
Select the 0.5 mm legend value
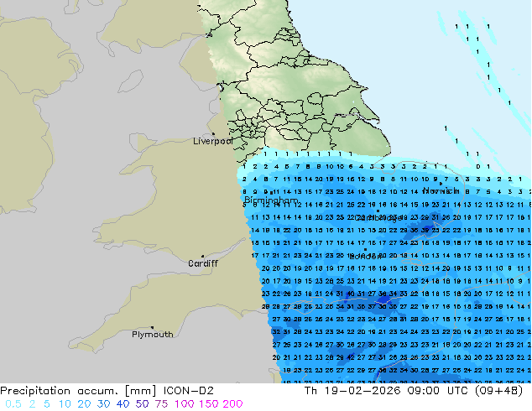(x=13, y=404)
